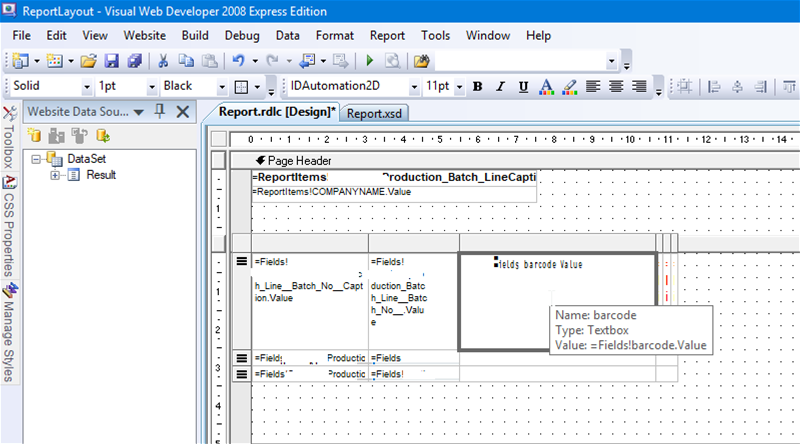Select the =ReportItems!COMPANYNAME.Value textbox
800x444 pixels.
coord(393,193)
